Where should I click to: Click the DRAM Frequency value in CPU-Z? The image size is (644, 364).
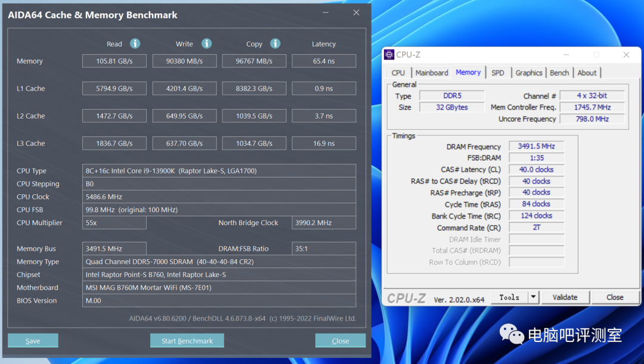(537, 146)
